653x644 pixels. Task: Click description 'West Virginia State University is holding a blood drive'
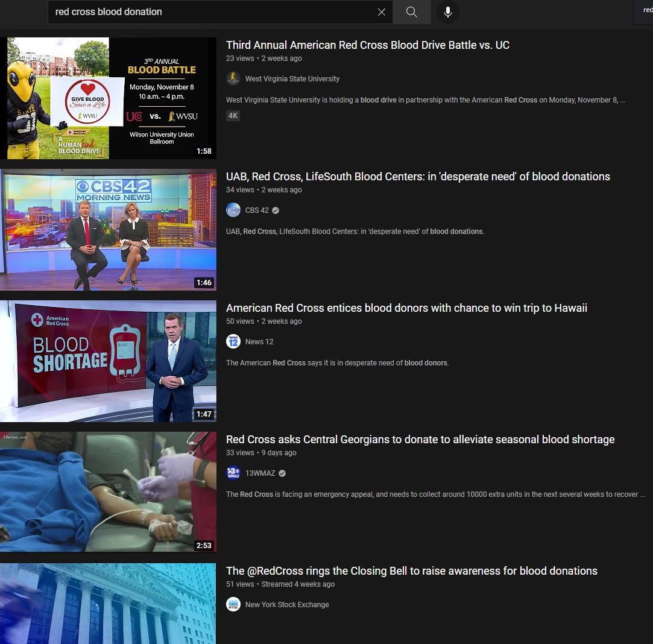(x=426, y=100)
